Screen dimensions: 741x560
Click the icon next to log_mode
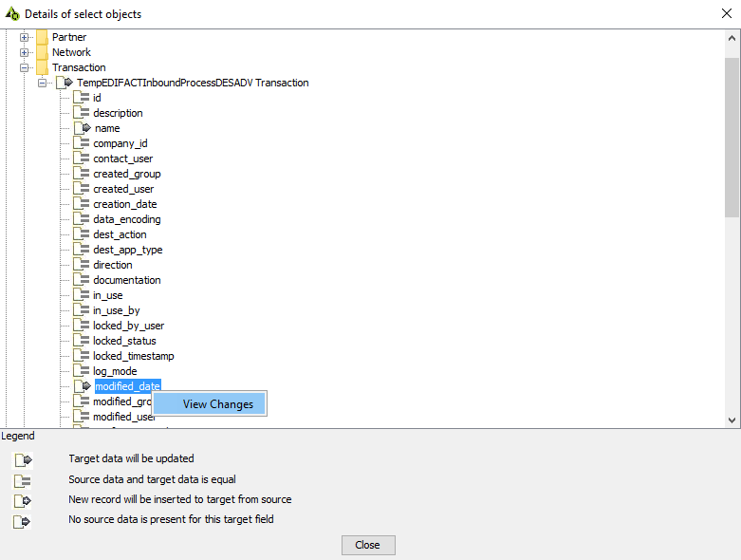[82, 371]
